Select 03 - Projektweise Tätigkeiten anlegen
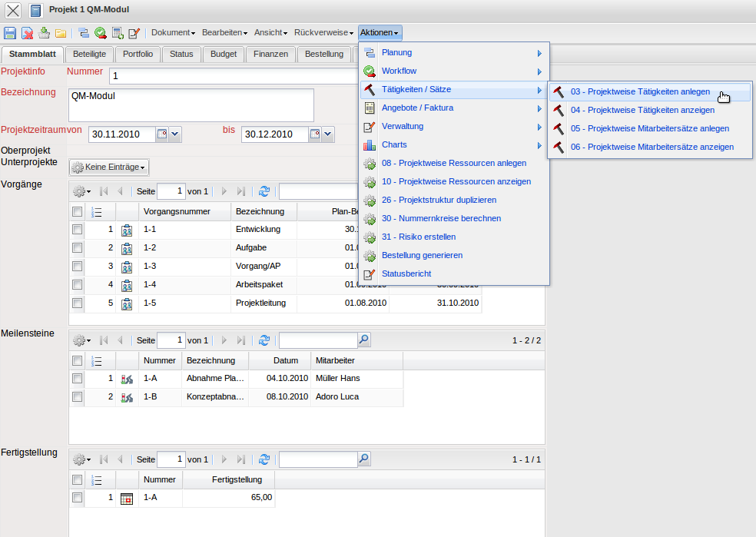The image size is (756, 537). click(640, 91)
